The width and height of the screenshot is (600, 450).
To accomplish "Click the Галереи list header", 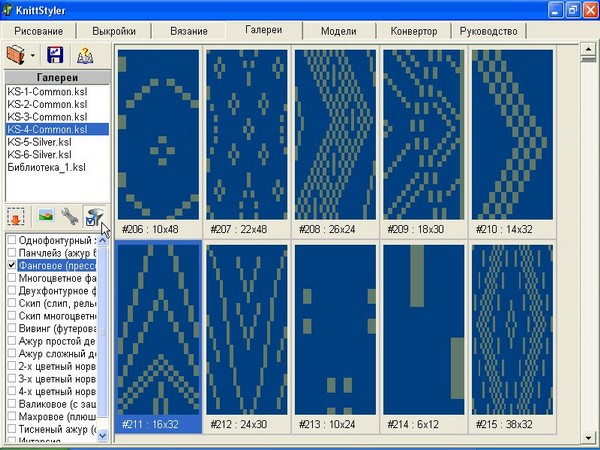I will click(x=57, y=77).
